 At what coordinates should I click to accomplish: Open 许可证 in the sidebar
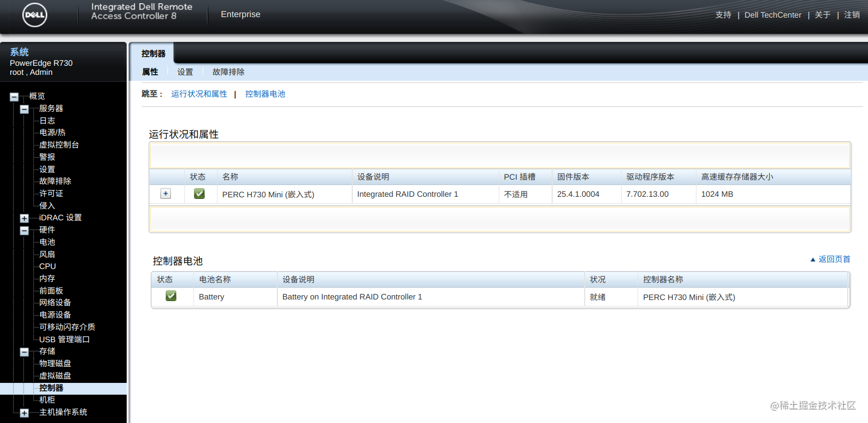pyautogui.click(x=51, y=193)
